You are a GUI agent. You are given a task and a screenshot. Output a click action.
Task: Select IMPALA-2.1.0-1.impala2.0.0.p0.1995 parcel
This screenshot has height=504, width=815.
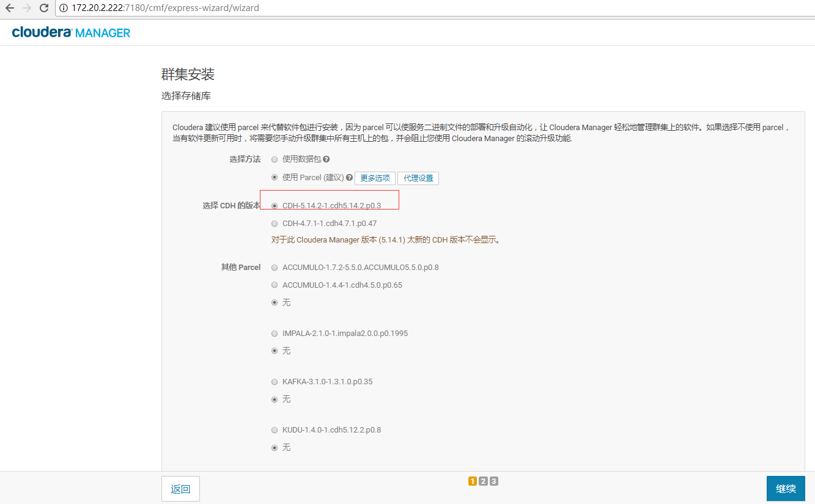click(275, 334)
